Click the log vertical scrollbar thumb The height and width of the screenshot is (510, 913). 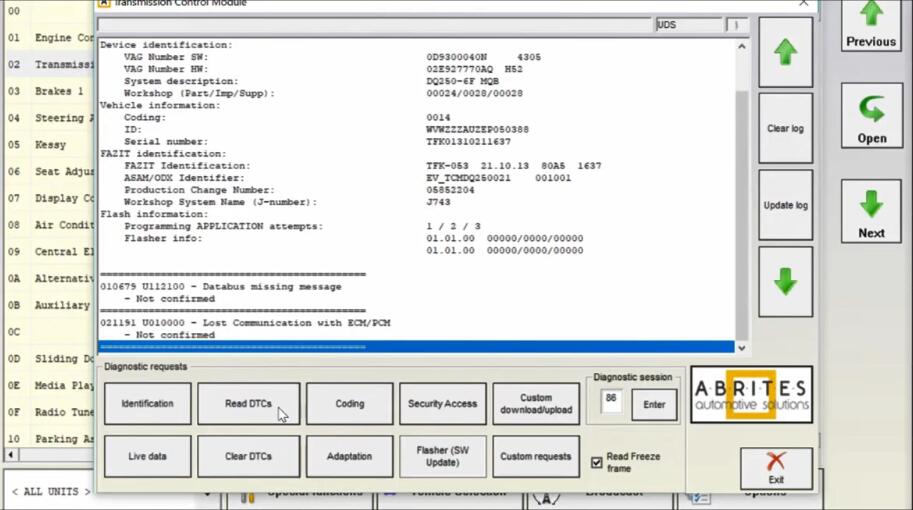click(x=742, y=215)
